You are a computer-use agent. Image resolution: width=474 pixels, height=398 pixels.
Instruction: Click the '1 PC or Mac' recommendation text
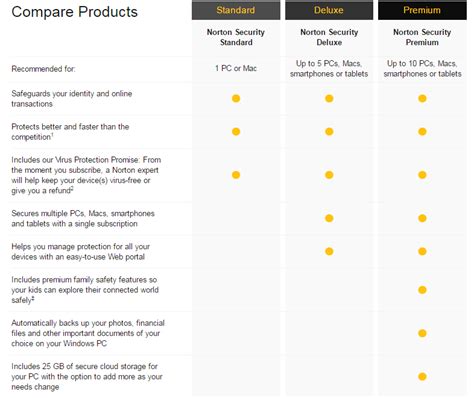(x=236, y=68)
